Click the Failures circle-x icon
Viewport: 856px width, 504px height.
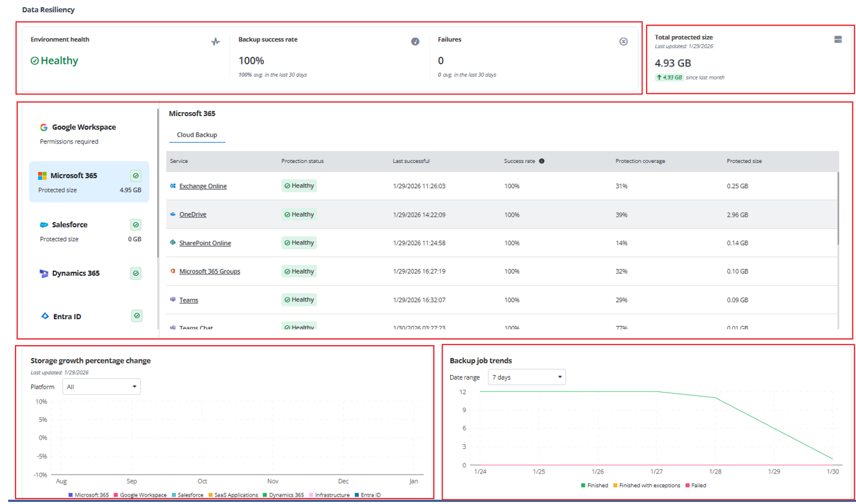[623, 41]
